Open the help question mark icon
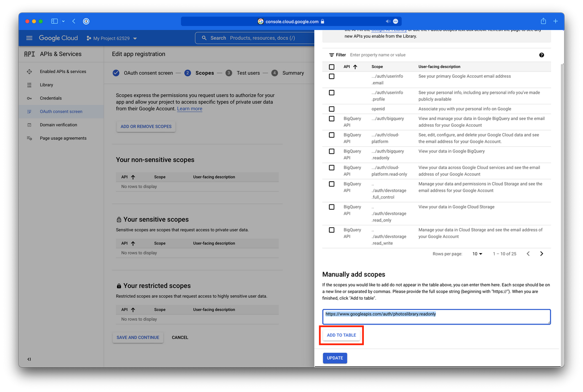The width and height of the screenshot is (583, 392). coord(542,55)
